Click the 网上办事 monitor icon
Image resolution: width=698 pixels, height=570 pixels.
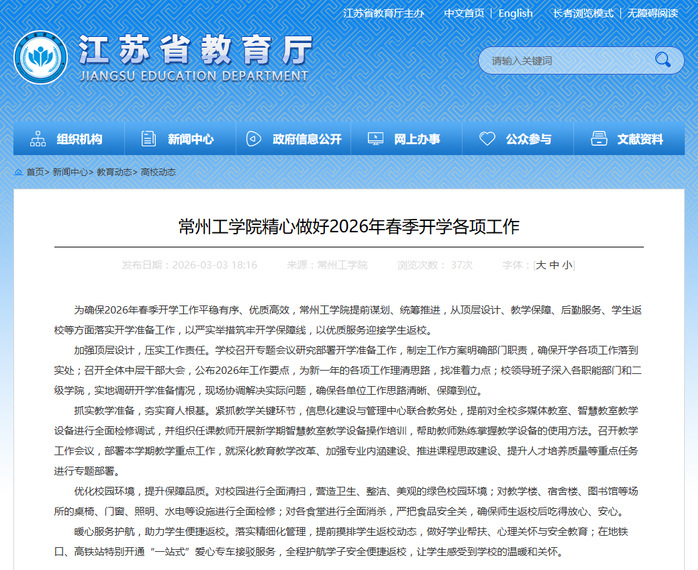point(375,139)
